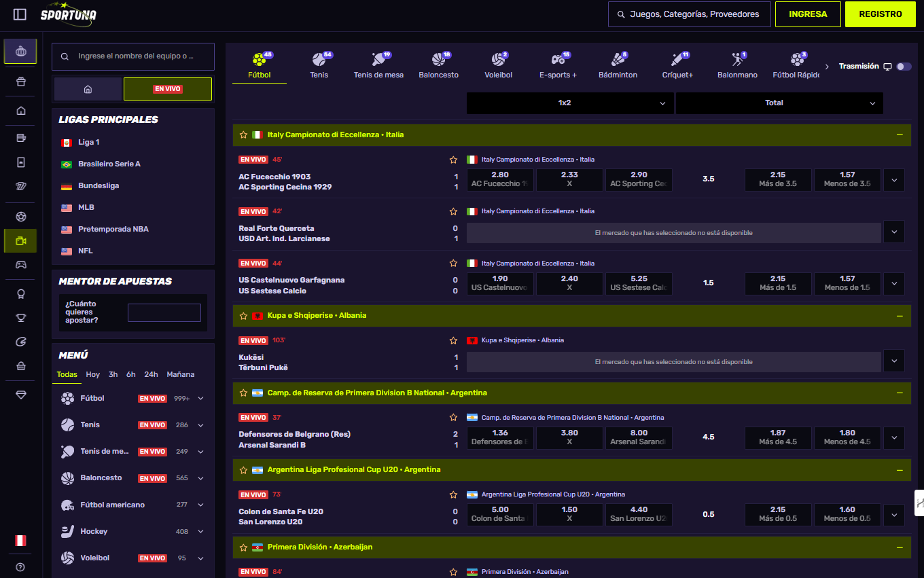
Task: Expand the Baloncesto menu entry chevron
Action: click(x=200, y=478)
